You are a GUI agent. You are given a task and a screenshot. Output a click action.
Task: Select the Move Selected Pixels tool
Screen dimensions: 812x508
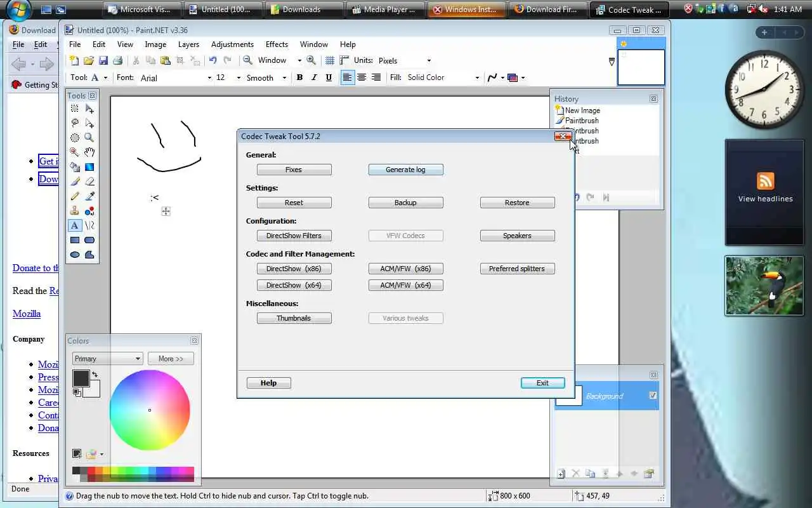click(89, 109)
